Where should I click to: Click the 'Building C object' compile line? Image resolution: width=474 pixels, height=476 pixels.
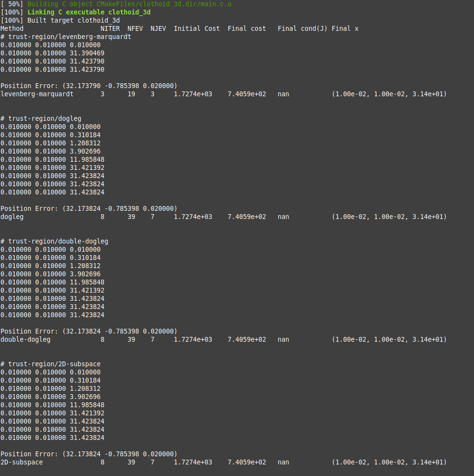(116, 4)
